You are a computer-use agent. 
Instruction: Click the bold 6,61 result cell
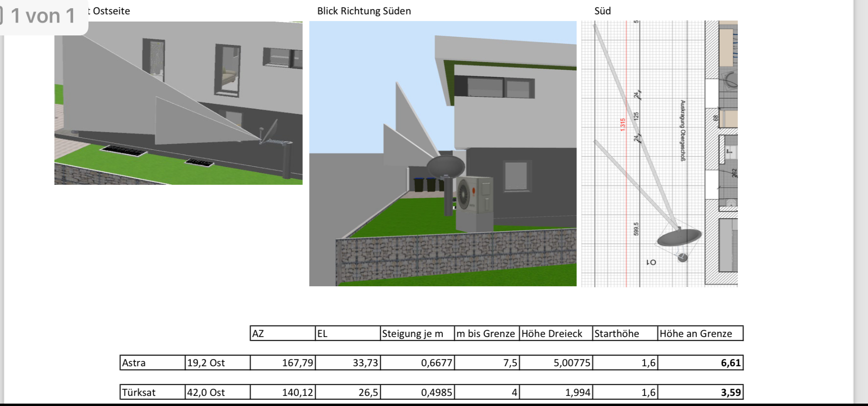(x=700, y=363)
